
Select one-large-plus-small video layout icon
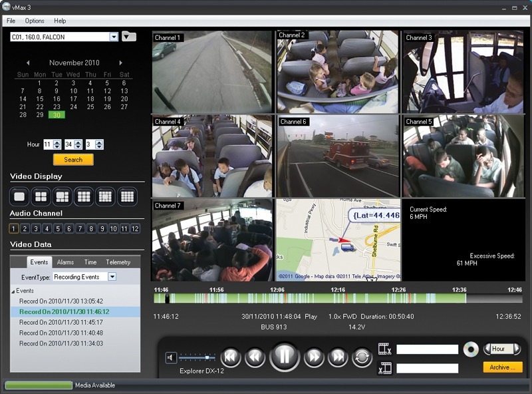(63, 196)
